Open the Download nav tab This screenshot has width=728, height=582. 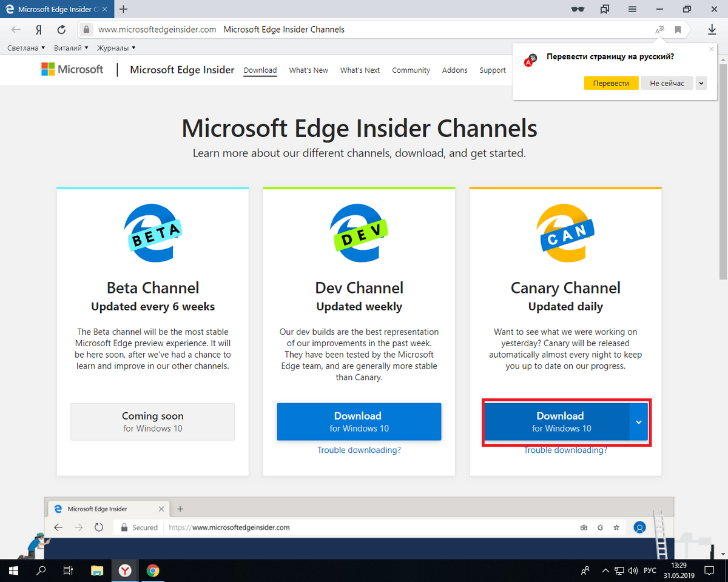[260, 70]
